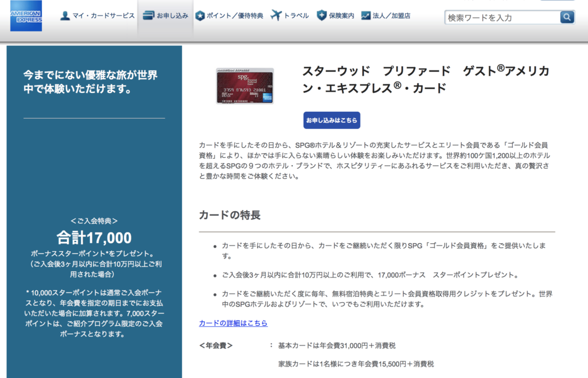Click the ＜ご入会特典＞ label
Image resolution: width=588 pixels, height=378 pixels.
point(94,221)
